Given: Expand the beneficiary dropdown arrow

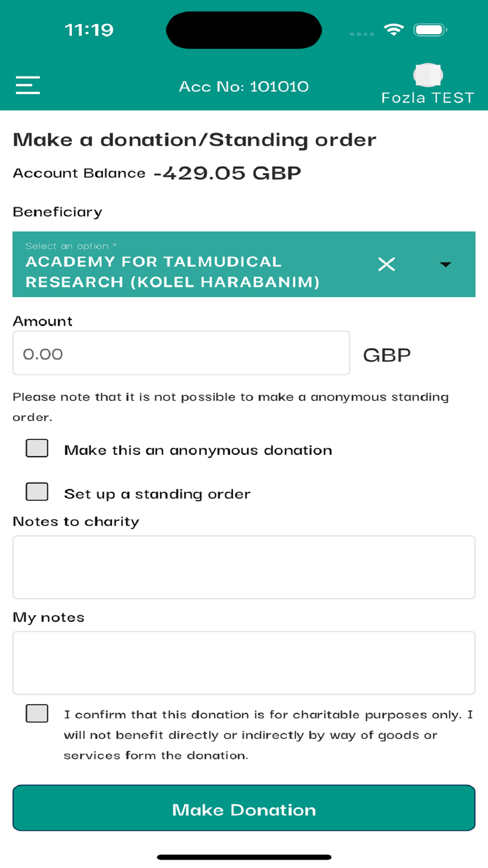Looking at the screenshot, I should click(x=445, y=265).
